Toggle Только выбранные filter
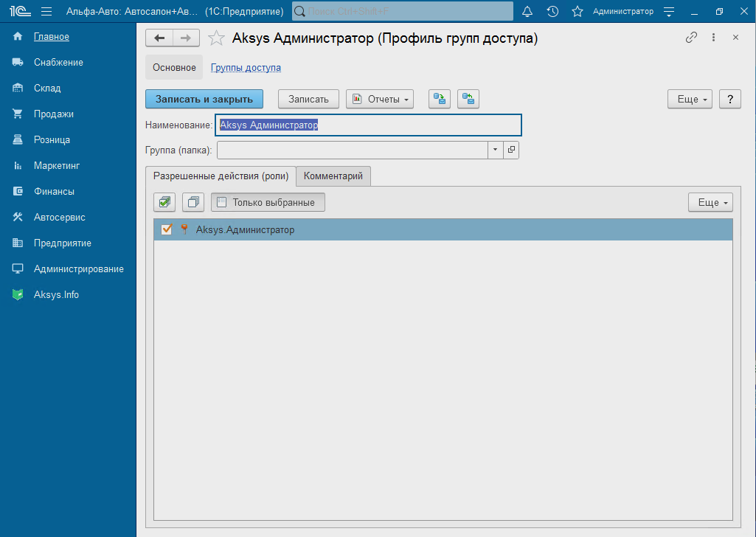 [x=268, y=202]
